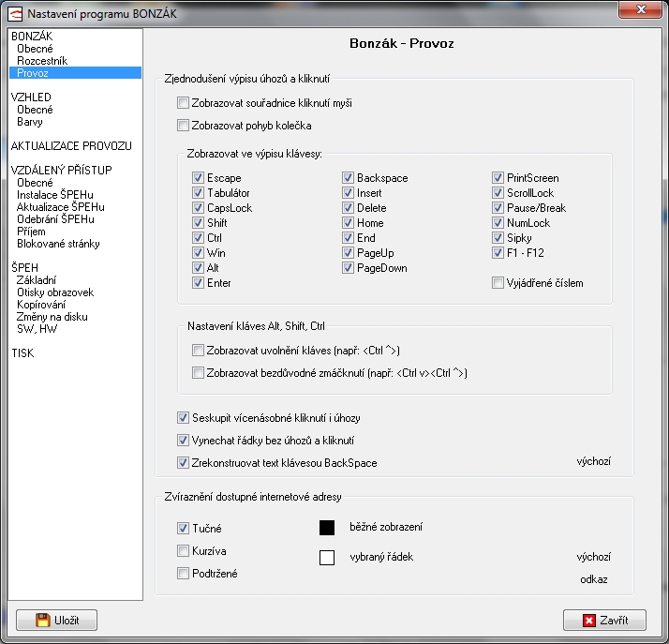Enable Zobrazovat souřadnice kliknutí myši
This screenshot has width=669, height=644.
coord(183,103)
